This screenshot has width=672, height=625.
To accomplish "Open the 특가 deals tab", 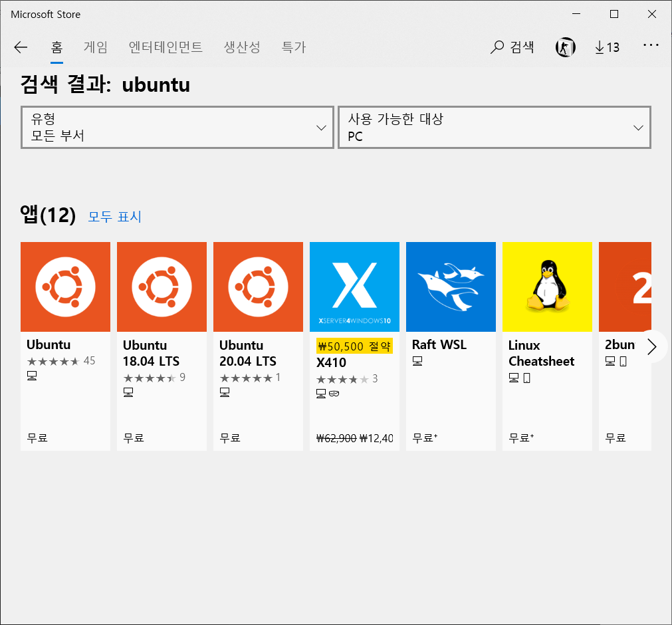I will point(293,47).
